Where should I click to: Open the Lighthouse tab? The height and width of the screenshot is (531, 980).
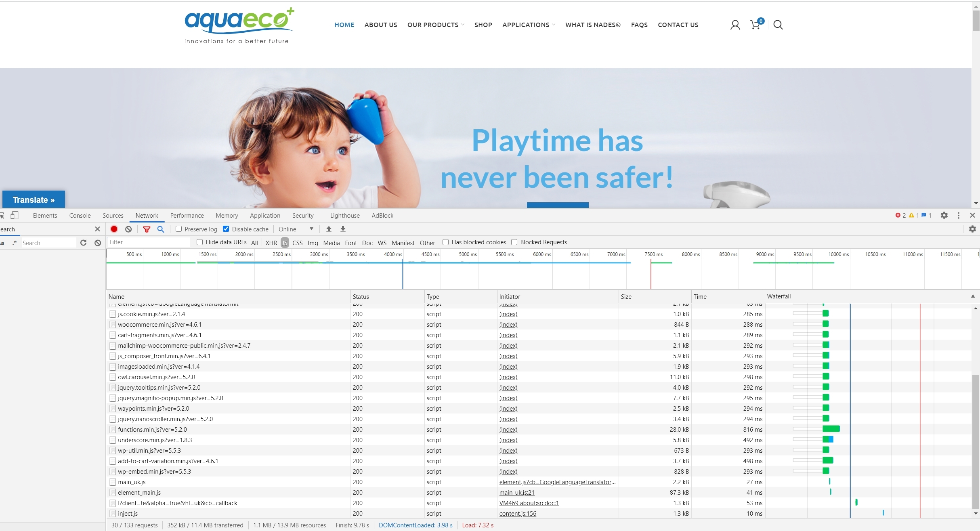[344, 215]
